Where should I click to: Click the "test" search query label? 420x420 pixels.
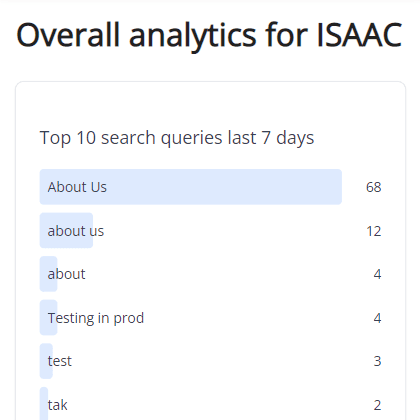coord(60,361)
